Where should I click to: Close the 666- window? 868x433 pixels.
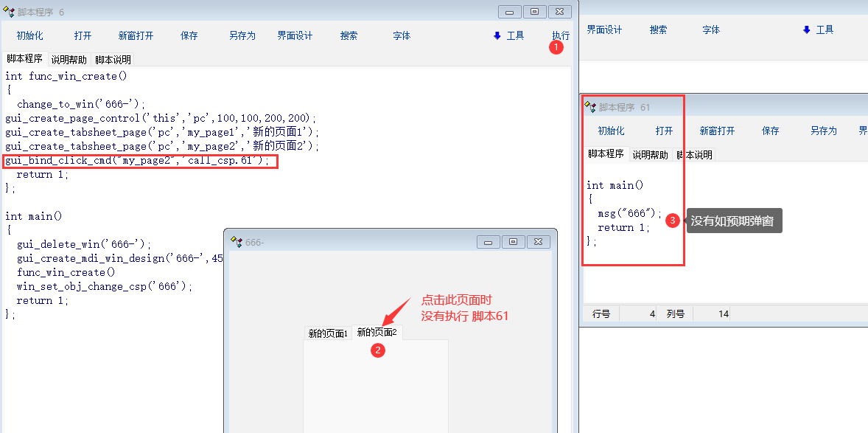coord(539,242)
